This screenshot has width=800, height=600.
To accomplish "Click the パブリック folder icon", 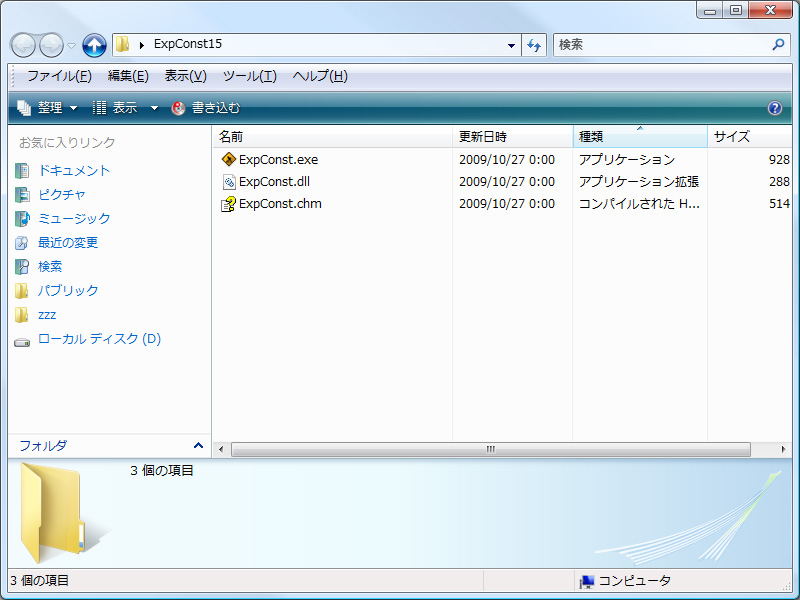I will click(21, 291).
